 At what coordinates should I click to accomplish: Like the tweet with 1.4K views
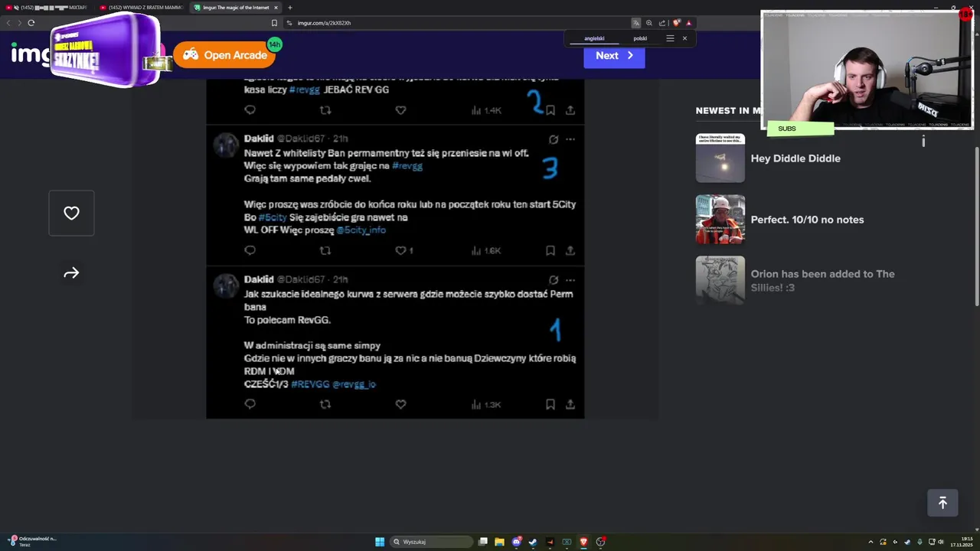pos(400,110)
